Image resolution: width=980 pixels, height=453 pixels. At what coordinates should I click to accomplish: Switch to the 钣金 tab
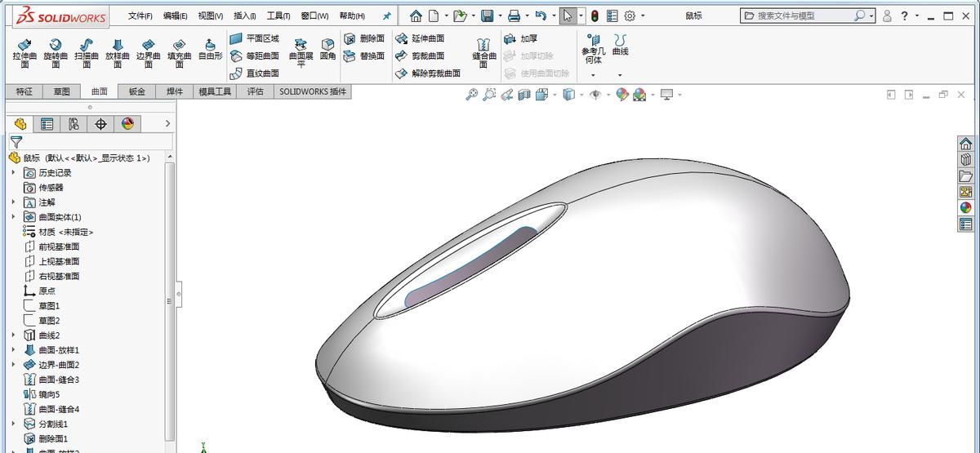coord(136,91)
